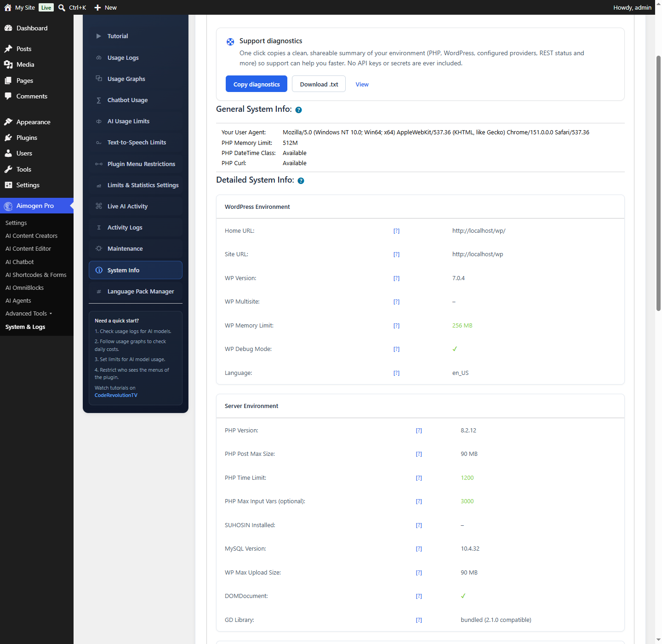
Task: Click the Media icon in sidebar
Action: point(8,64)
